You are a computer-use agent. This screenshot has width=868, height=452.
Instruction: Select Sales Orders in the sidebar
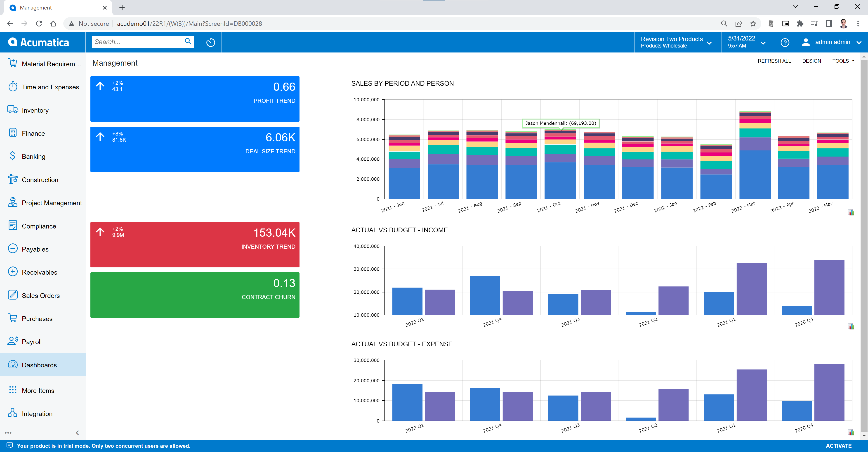click(x=43, y=295)
